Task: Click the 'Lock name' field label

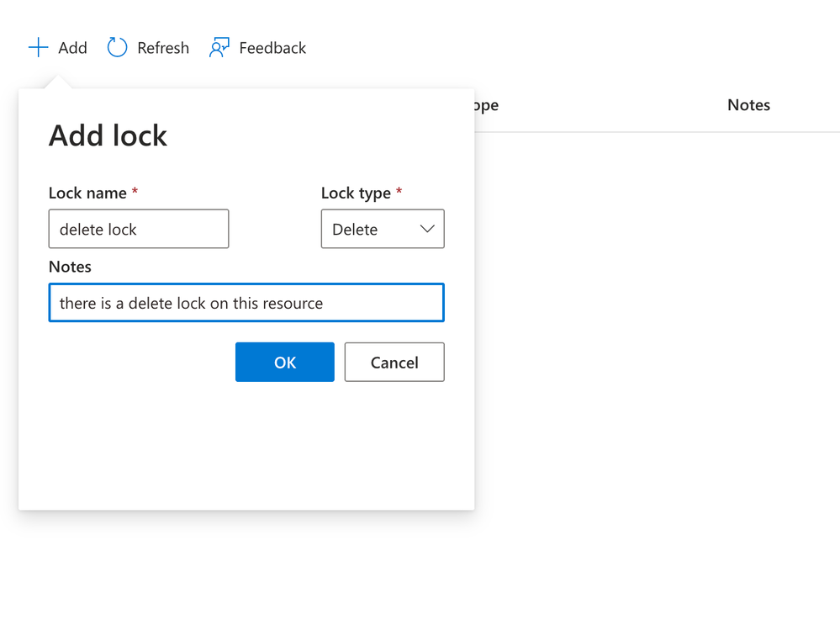Action: point(87,193)
